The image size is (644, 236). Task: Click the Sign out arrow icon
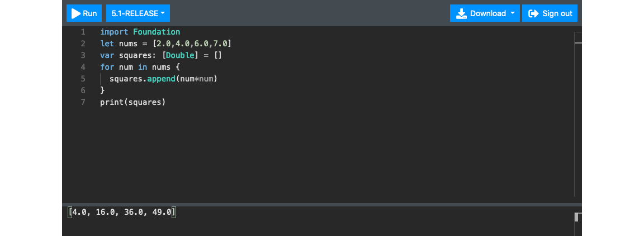(533, 13)
